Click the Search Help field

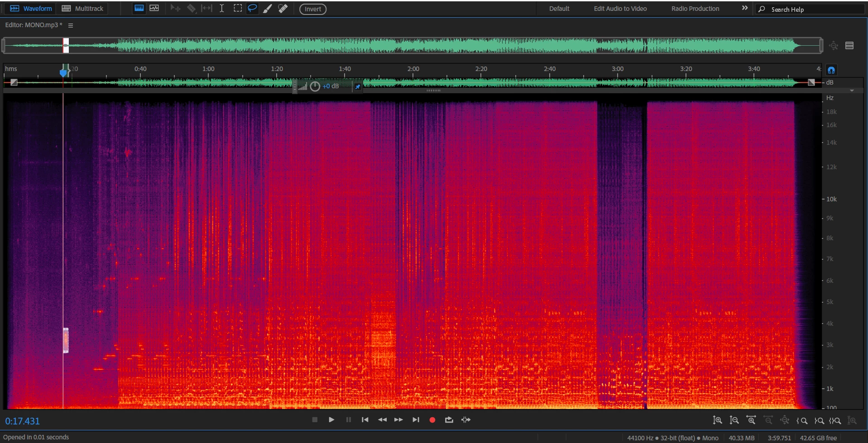pos(810,9)
